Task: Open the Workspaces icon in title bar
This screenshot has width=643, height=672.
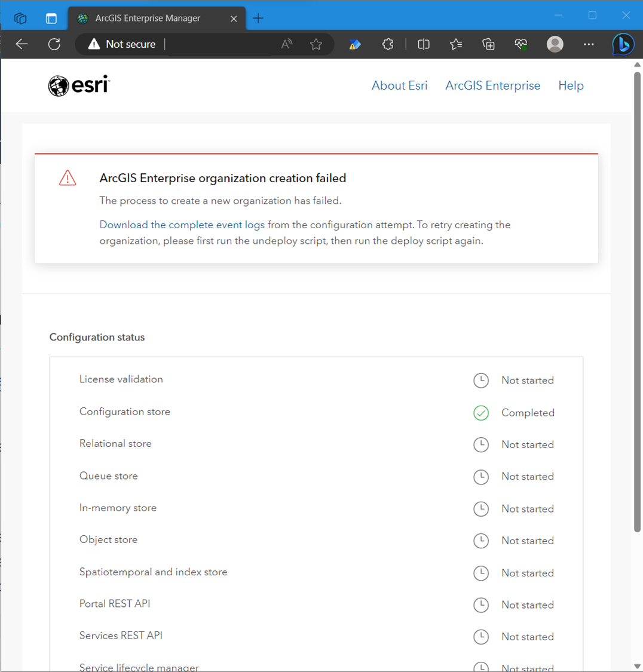Action: tap(20, 19)
